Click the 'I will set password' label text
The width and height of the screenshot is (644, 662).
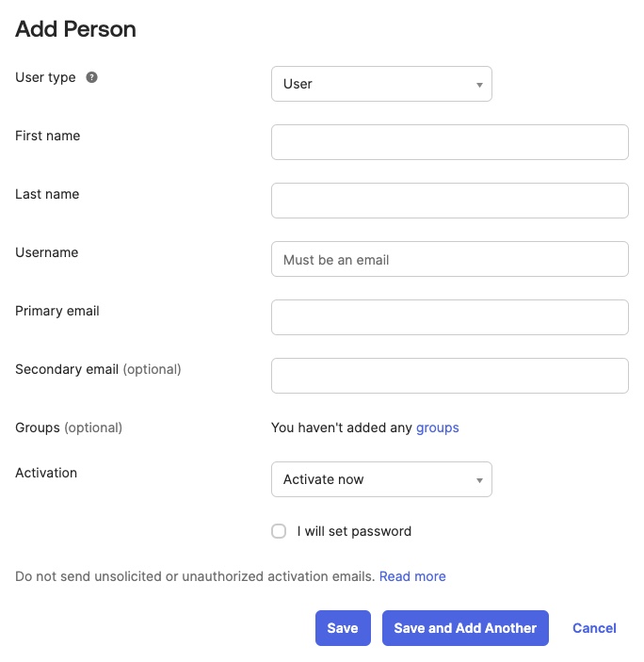[x=354, y=531]
